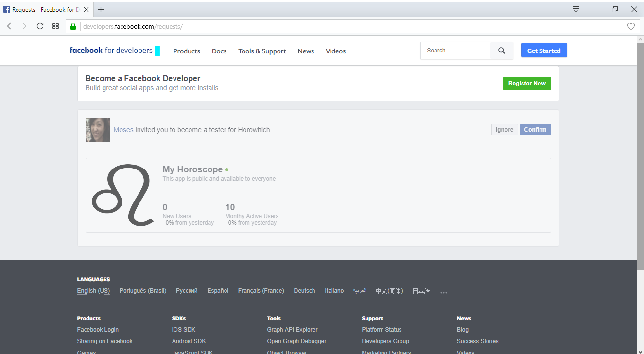Open the Open Graph Debugger link

[x=296, y=341]
